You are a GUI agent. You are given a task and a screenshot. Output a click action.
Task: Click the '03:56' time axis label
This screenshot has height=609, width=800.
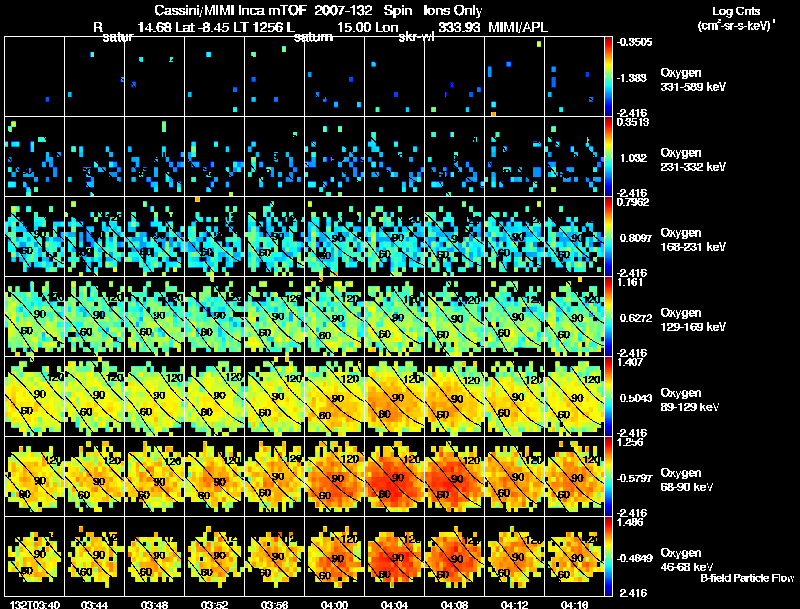tap(274, 605)
